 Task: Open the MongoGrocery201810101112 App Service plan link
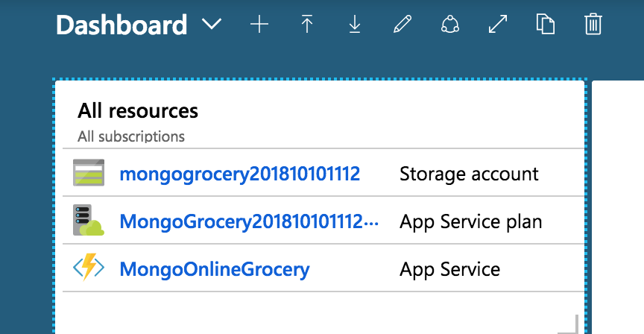click(250, 221)
